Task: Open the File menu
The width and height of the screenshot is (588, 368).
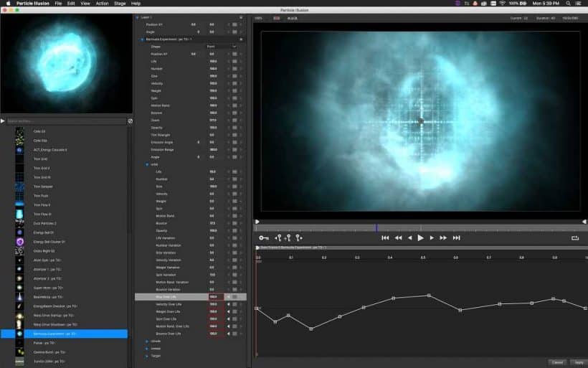Action: coord(58,4)
